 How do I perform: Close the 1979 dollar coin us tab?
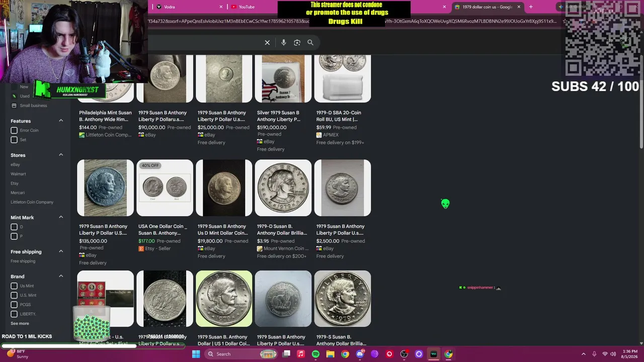point(519,7)
